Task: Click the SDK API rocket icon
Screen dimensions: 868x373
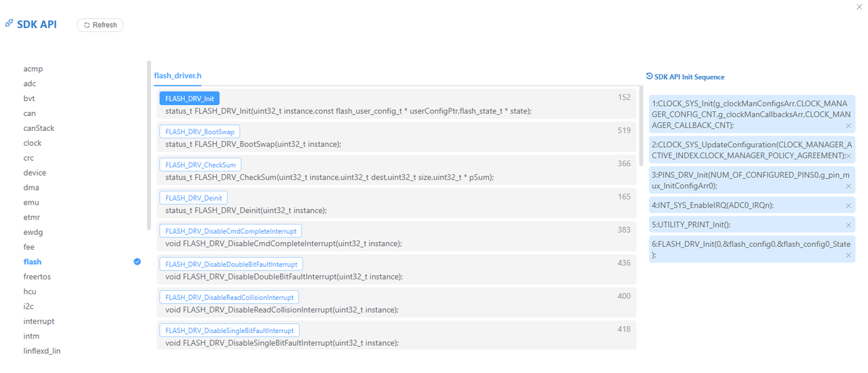Action: 9,24
